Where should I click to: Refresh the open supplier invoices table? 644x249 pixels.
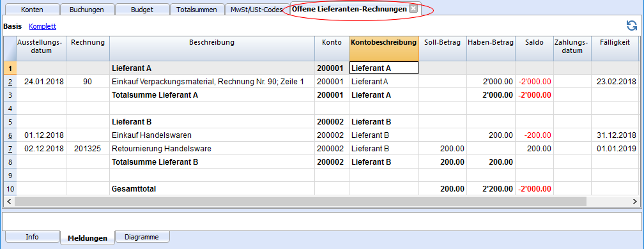632,26
